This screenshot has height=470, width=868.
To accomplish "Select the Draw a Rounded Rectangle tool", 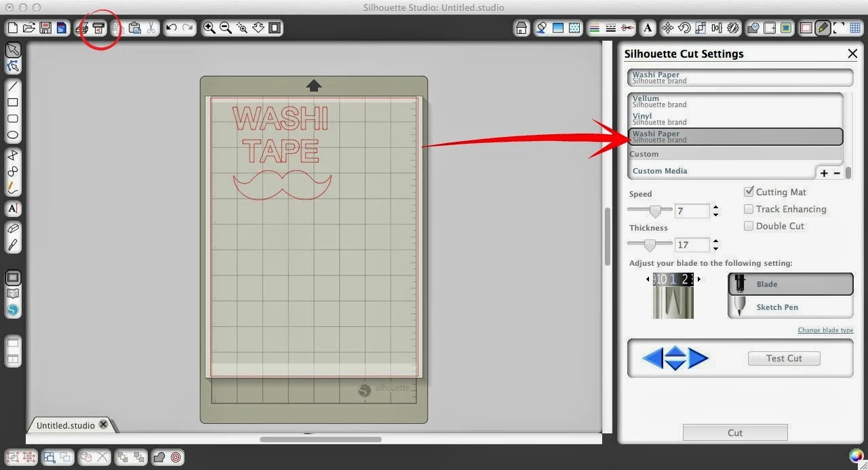I will 13,119.
